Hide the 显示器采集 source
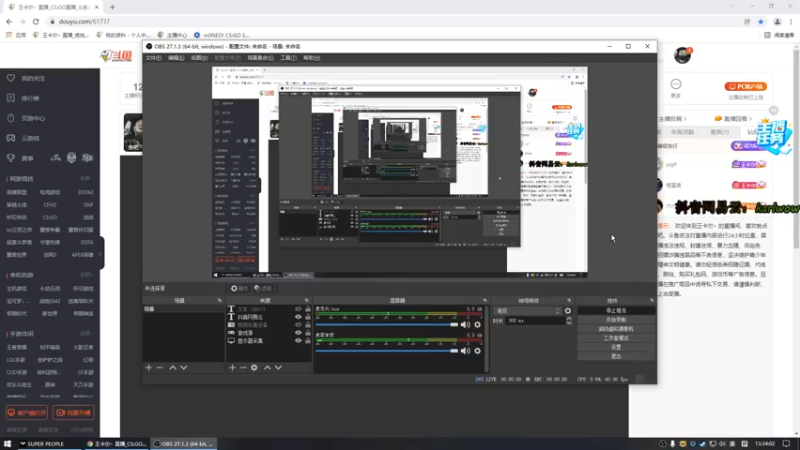Screen dimensions: 800x450 (298, 340)
